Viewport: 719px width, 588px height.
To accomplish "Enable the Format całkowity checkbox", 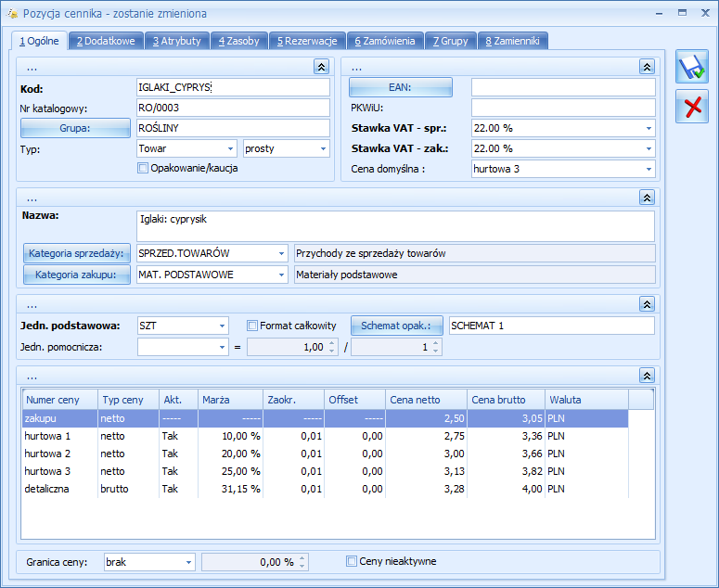I will [252, 326].
